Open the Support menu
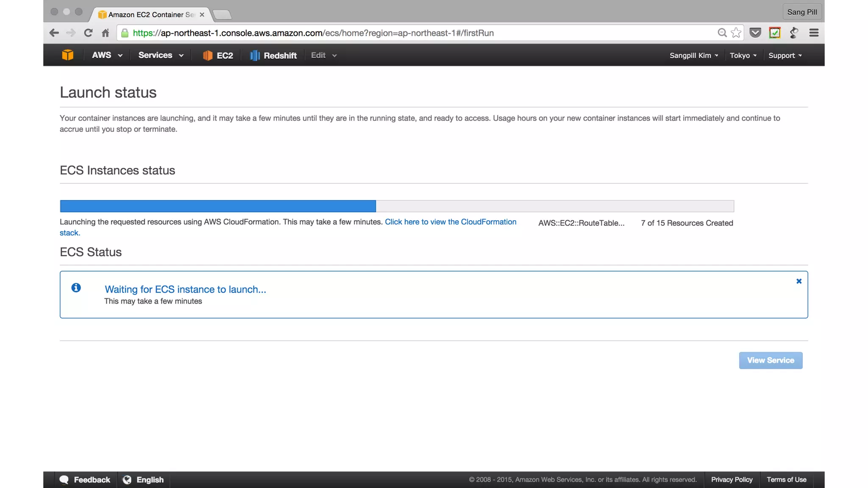The width and height of the screenshot is (868, 488). (785, 55)
